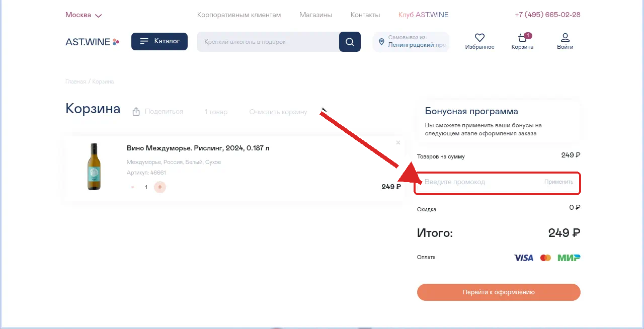The image size is (644, 329).
Task: Click the Mastercard payment logo
Action: [x=545, y=258]
